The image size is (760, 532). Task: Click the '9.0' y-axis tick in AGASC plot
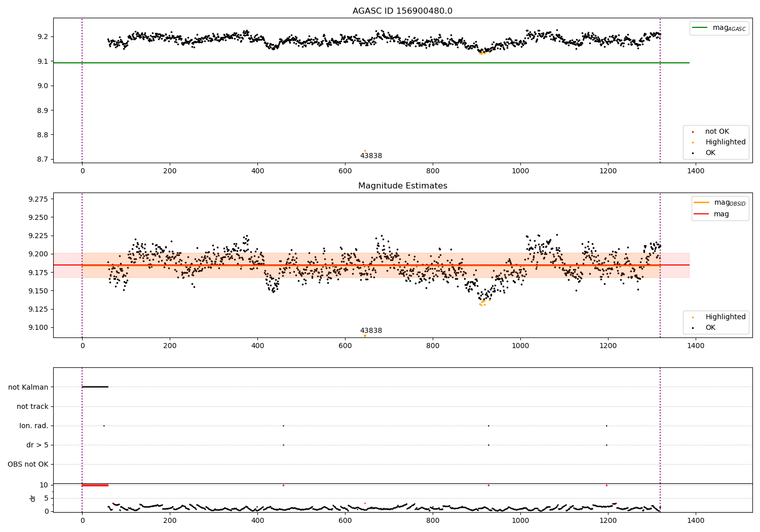coord(43,86)
